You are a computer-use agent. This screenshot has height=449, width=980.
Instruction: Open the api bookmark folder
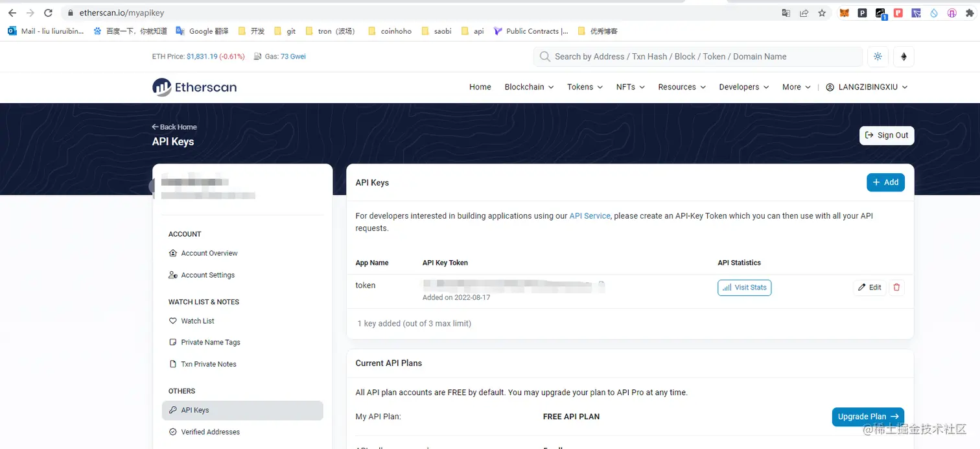coord(472,31)
